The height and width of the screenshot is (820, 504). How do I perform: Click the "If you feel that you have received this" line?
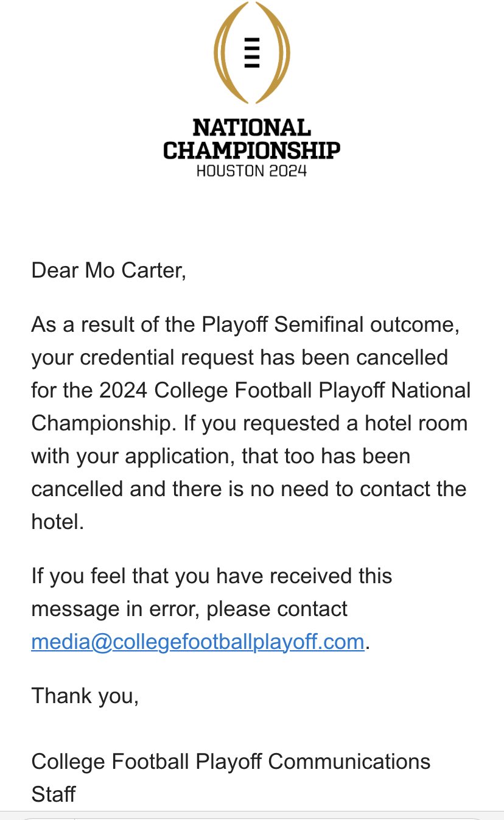[212, 576]
